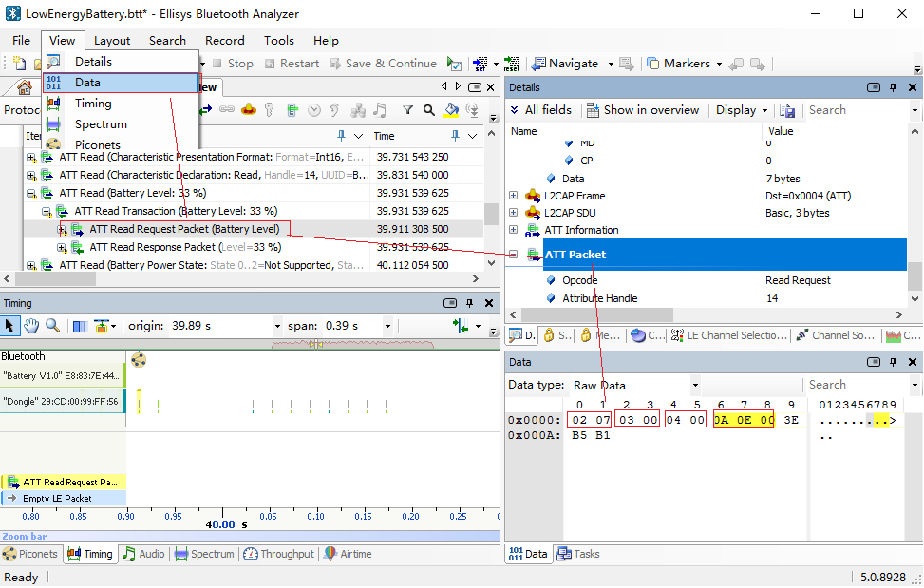Select the ATT Packet row in Details
The height and width of the screenshot is (588, 924).
(725, 255)
